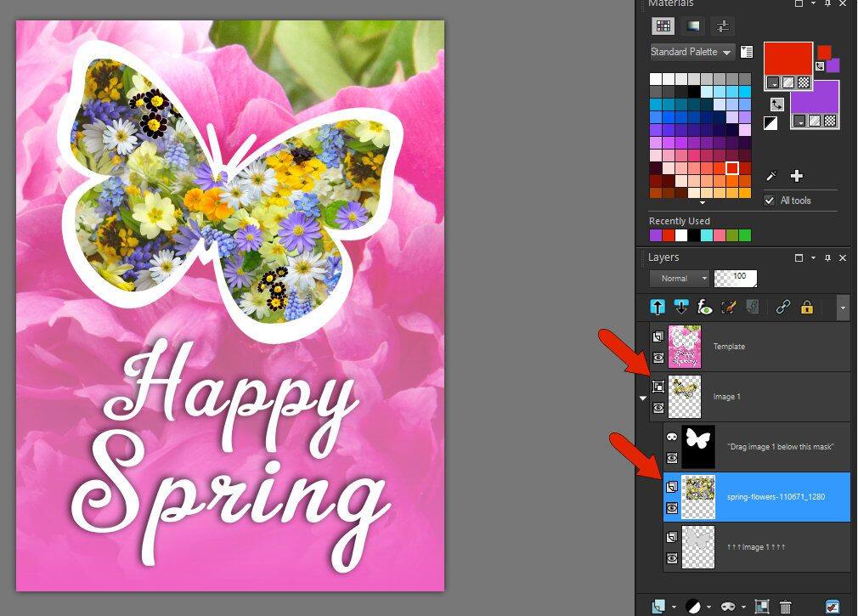Open the New Mask Layer mask icon
858x616 pixels.
[726, 607]
